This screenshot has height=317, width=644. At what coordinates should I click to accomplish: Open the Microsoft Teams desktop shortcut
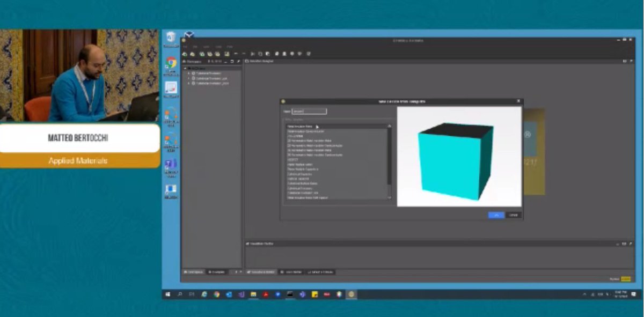[x=171, y=168]
